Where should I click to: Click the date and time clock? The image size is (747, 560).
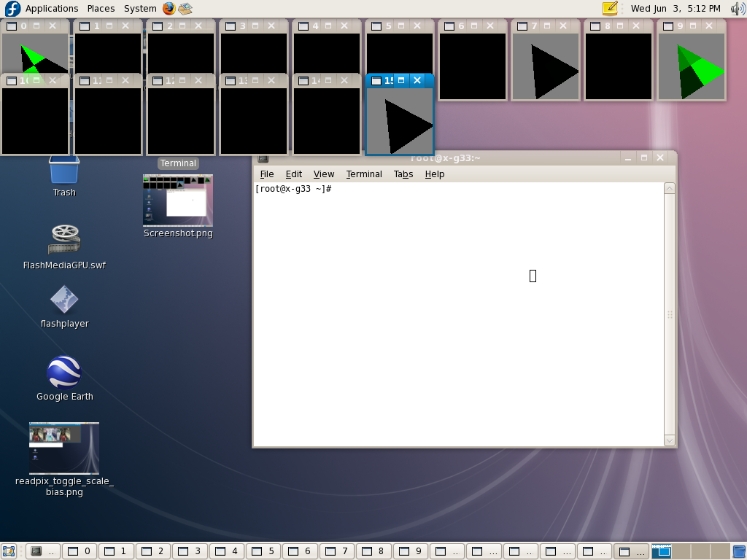[x=676, y=9]
